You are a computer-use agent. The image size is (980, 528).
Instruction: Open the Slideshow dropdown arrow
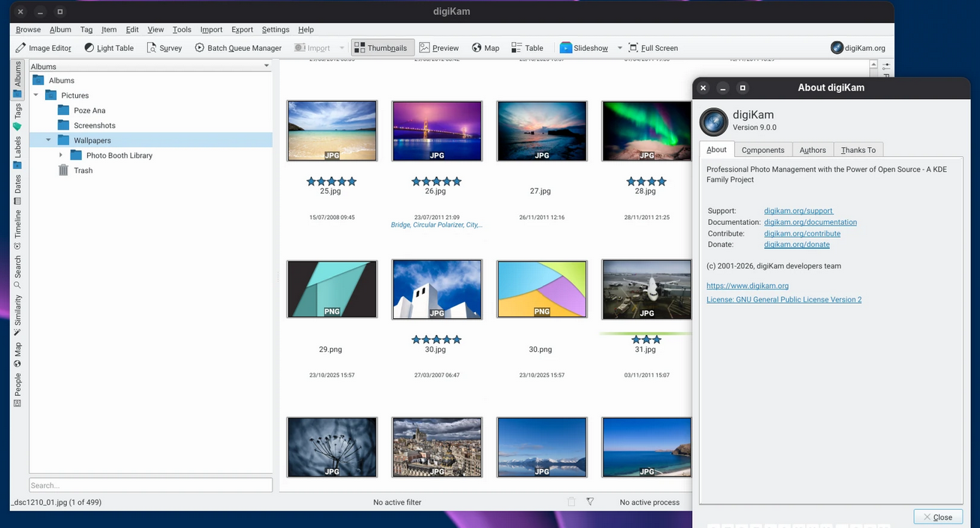coord(619,47)
